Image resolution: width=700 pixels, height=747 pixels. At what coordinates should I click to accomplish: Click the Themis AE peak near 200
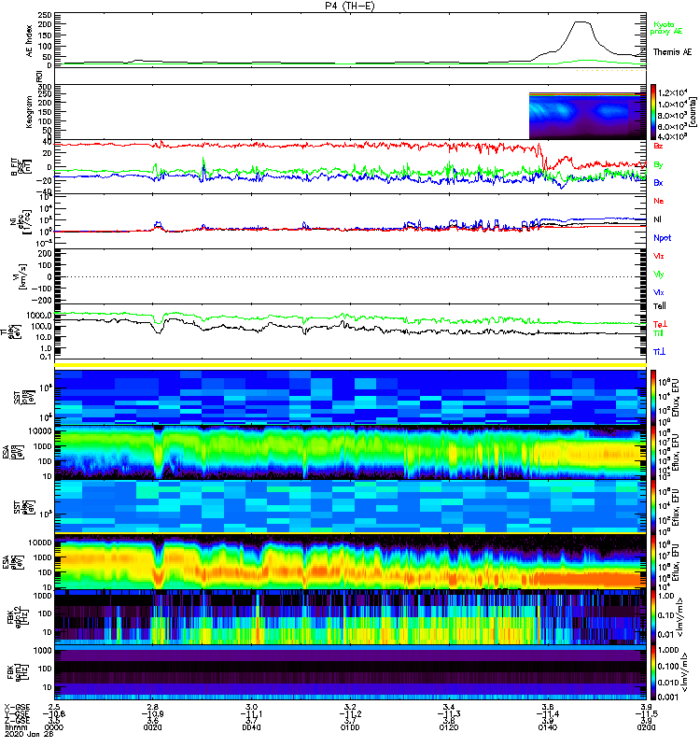coord(581,22)
